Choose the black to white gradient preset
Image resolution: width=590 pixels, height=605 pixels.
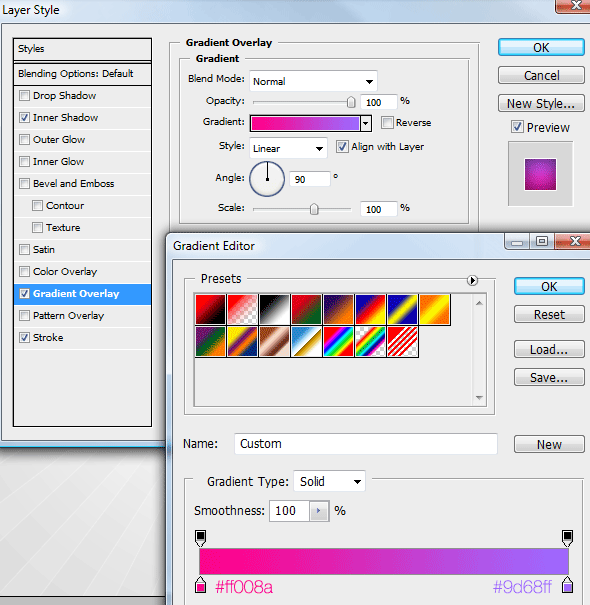click(274, 309)
